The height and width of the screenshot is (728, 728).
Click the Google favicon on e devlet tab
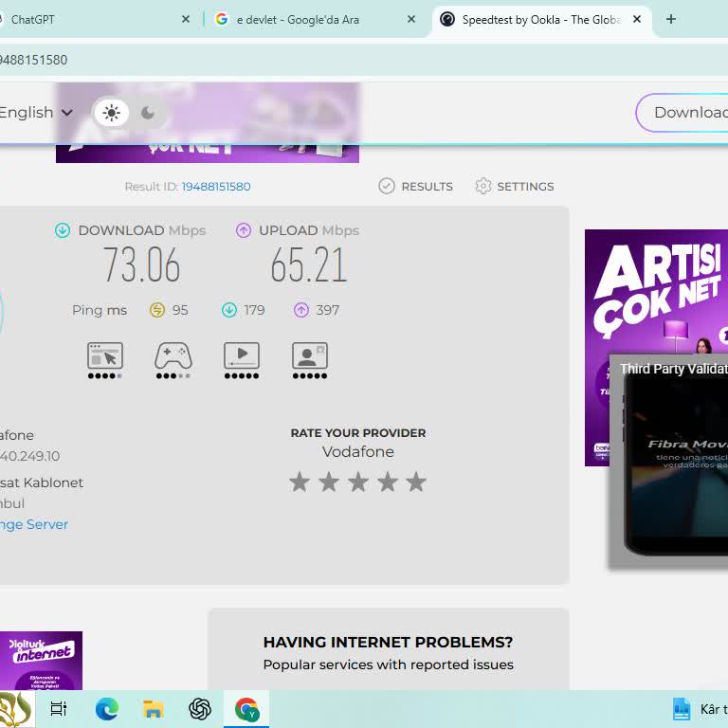point(222,19)
